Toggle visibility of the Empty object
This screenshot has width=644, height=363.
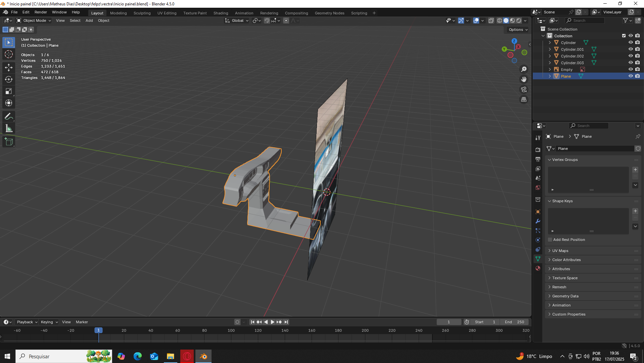[631, 70]
